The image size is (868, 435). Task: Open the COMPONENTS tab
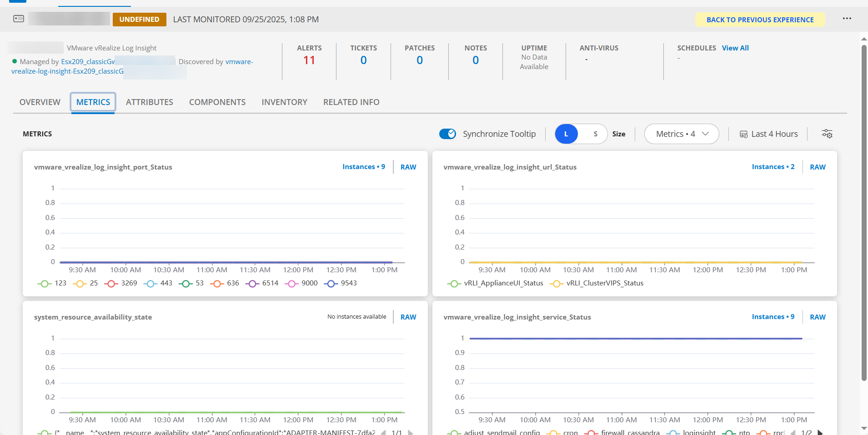tap(217, 102)
